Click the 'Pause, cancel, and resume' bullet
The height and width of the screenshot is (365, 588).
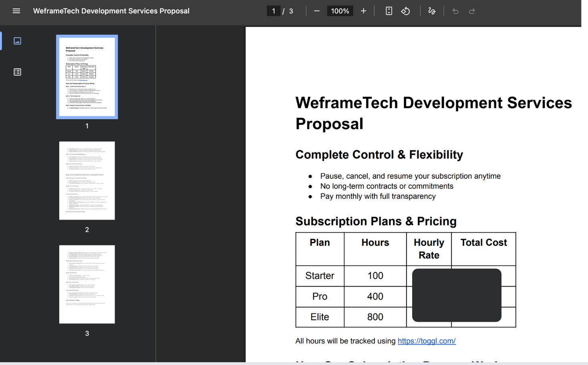(x=411, y=176)
